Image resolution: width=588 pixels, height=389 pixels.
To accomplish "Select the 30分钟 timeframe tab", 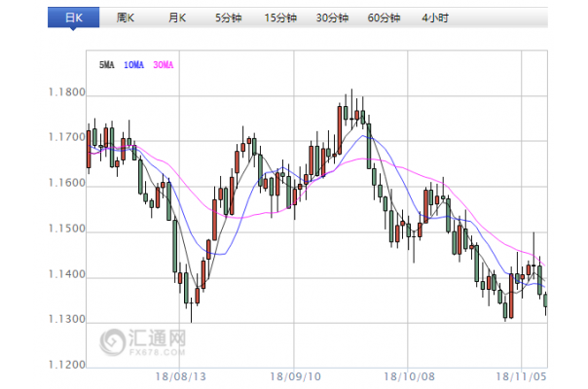I will click(x=333, y=18).
